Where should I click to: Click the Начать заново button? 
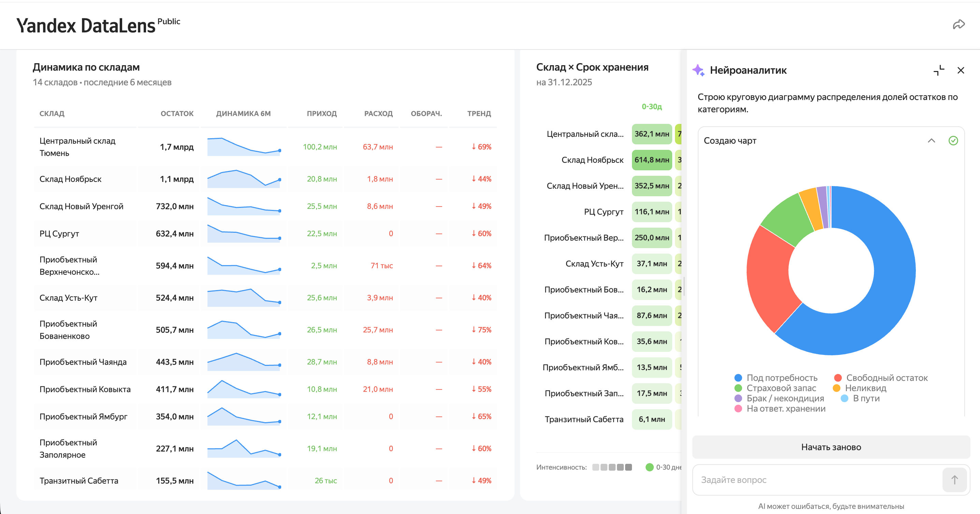[x=831, y=447]
